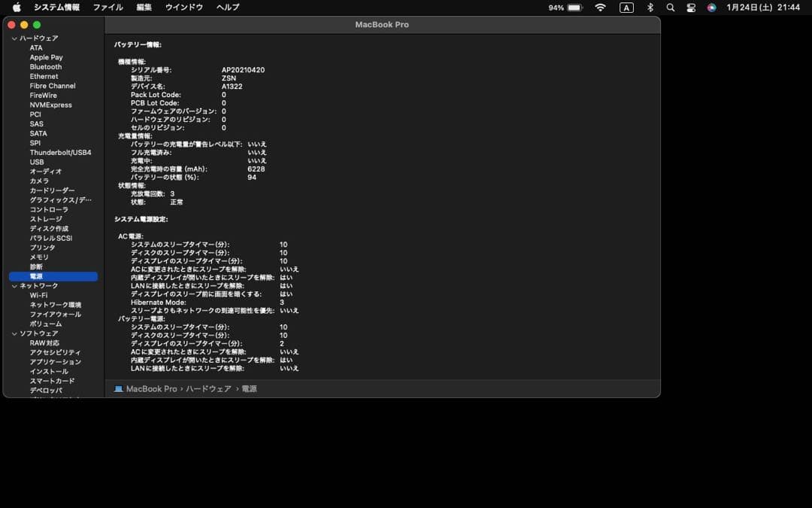Open the ファイル menu
The width and height of the screenshot is (812, 508).
pyautogui.click(x=107, y=7)
